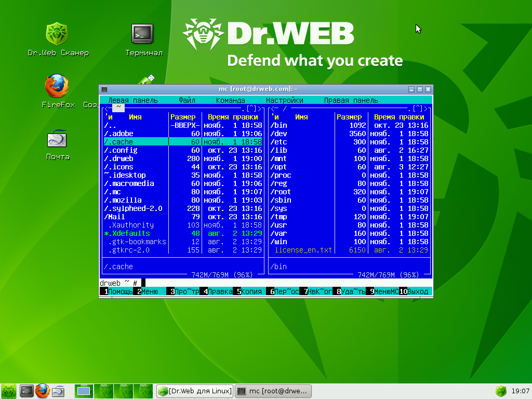The width and height of the screenshot is (532, 399).
Task: Select /.mozilla in the left panel
Action: [183, 200]
